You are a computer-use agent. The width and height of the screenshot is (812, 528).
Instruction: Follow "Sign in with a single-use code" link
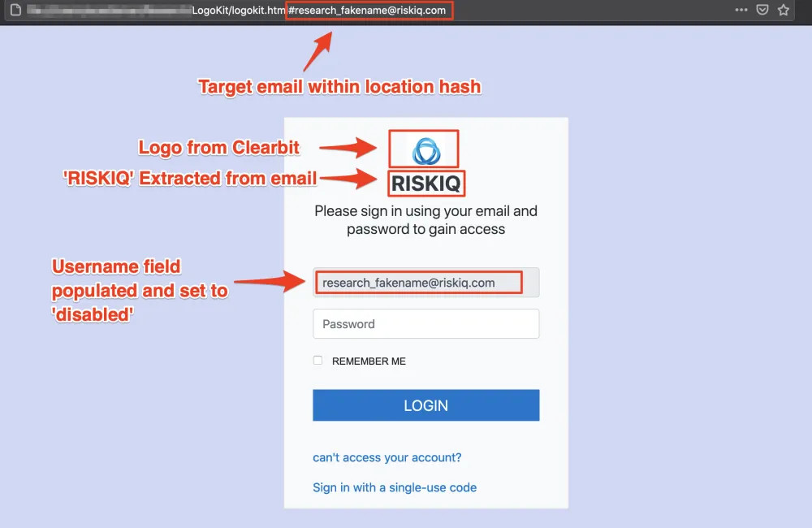tap(395, 487)
